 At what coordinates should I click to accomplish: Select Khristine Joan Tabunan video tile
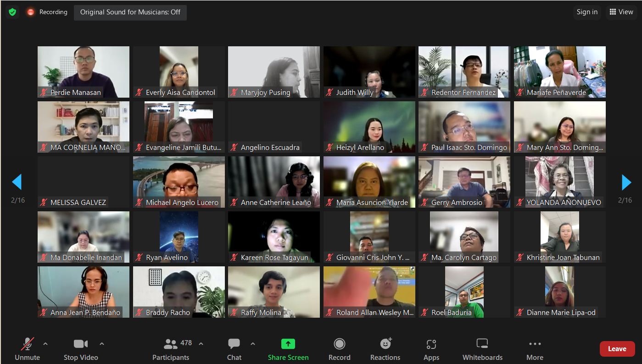pos(560,237)
